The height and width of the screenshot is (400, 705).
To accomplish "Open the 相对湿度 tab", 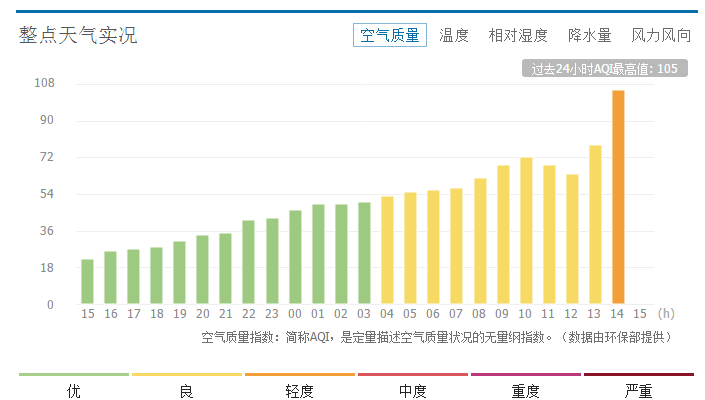I will 518,35.
